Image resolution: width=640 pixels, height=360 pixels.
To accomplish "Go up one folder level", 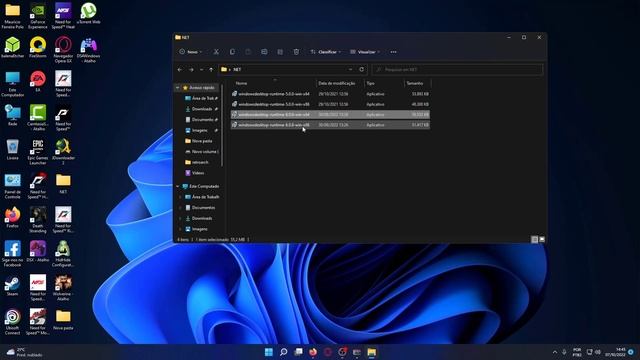I will pos(211,69).
